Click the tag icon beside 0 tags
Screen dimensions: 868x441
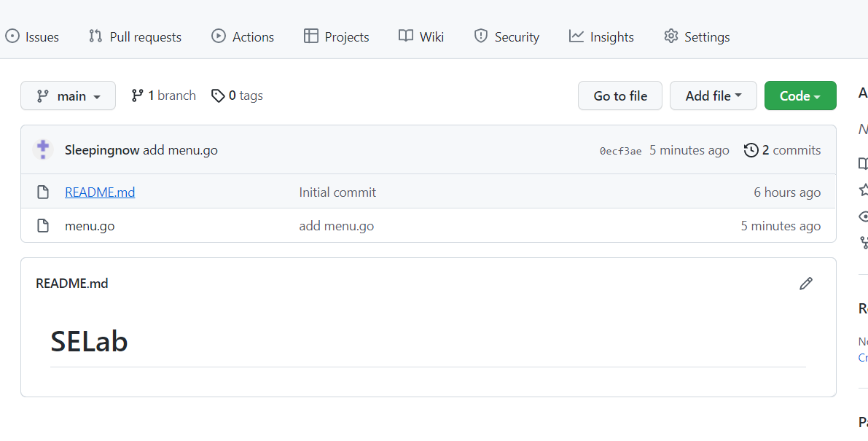tap(218, 95)
